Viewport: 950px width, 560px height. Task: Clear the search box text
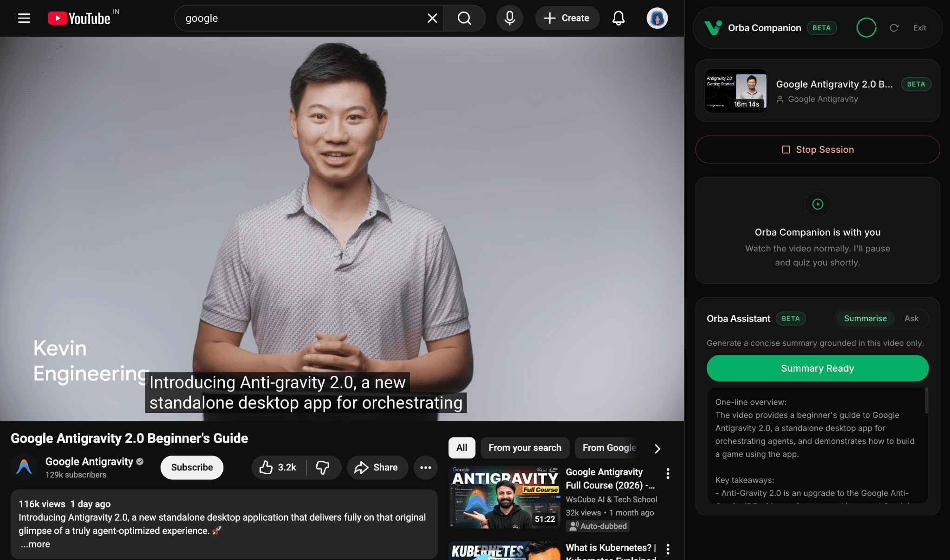coord(432,18)
